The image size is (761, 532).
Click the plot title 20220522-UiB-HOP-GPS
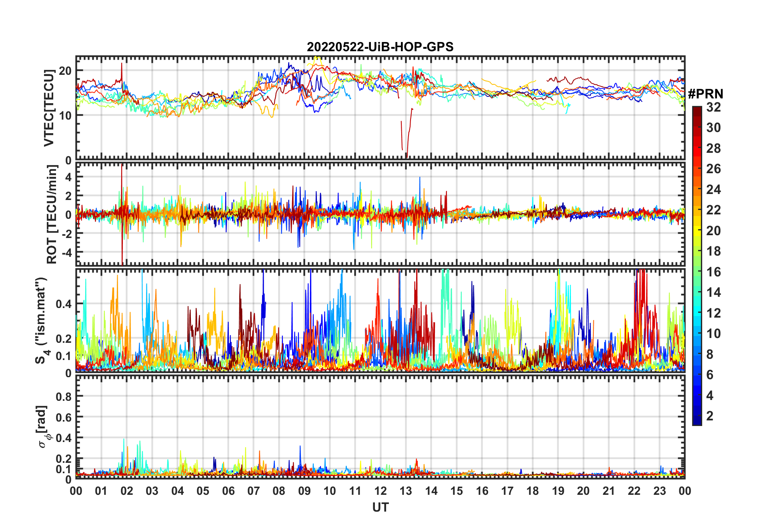[380, 47]
